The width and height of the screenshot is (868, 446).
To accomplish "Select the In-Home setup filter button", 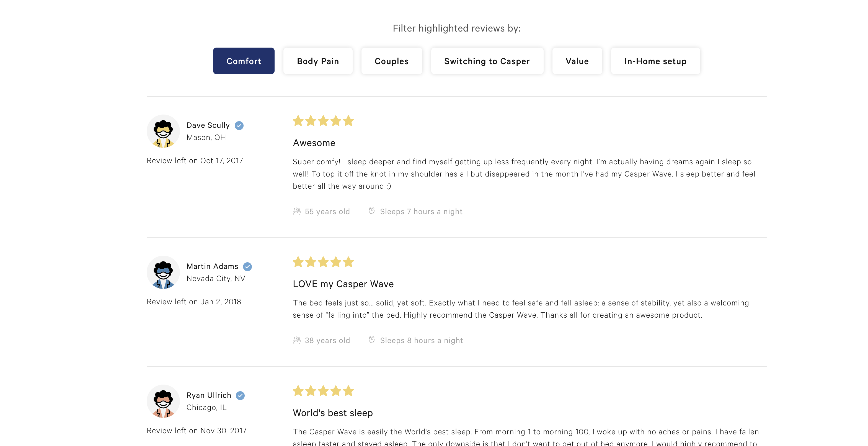I will point(655,61).
